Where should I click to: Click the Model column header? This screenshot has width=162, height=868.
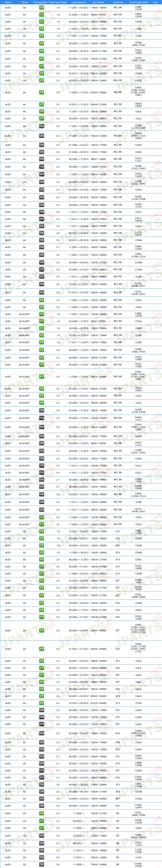(25, 2)
